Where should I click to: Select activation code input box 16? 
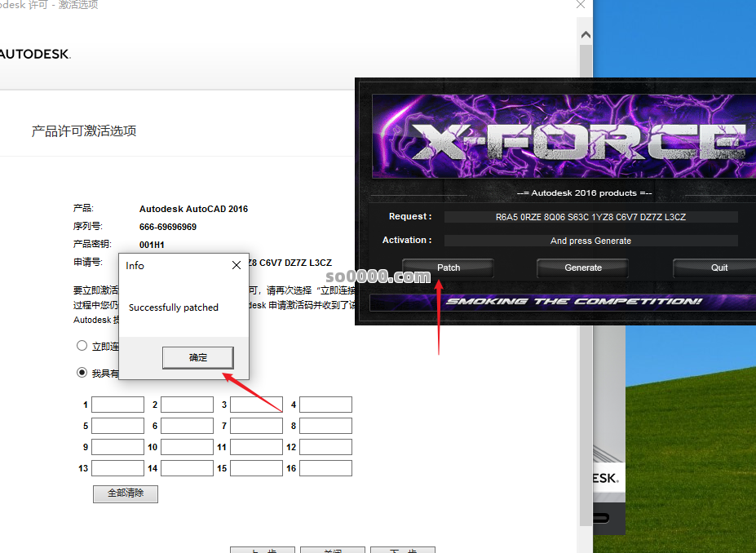(x=326, y=468)
